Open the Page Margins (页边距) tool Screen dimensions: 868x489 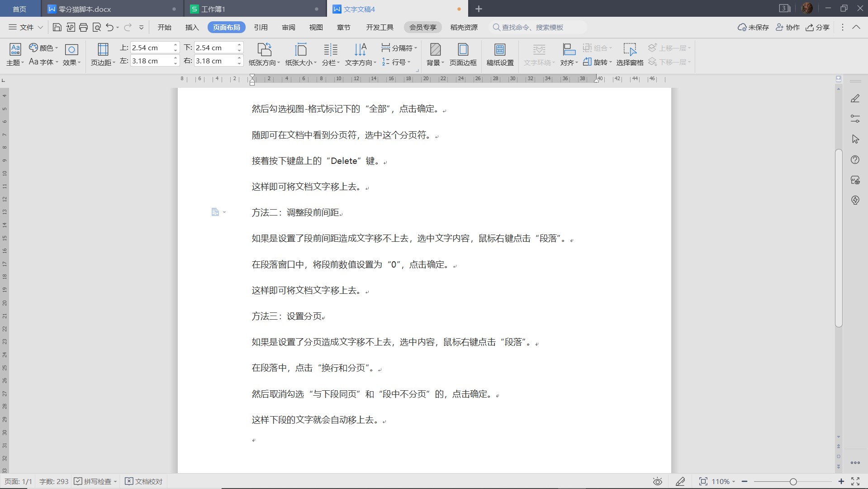(103, 54)
